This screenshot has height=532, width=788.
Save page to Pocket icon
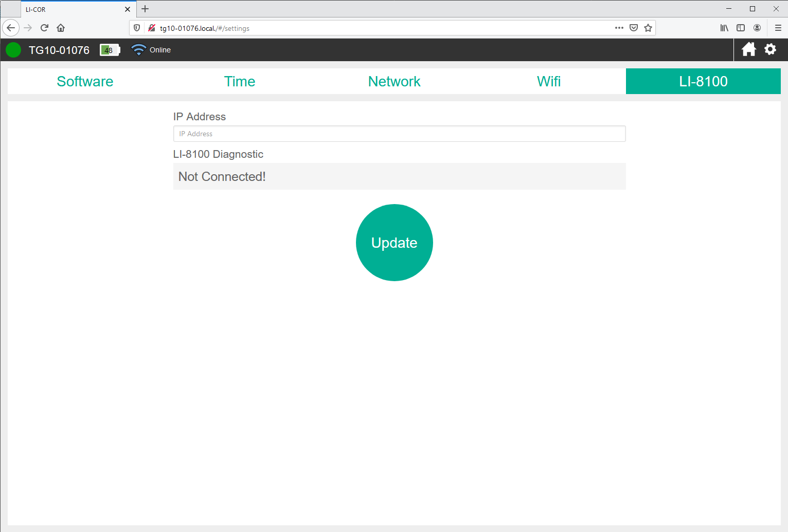[634, 28]
